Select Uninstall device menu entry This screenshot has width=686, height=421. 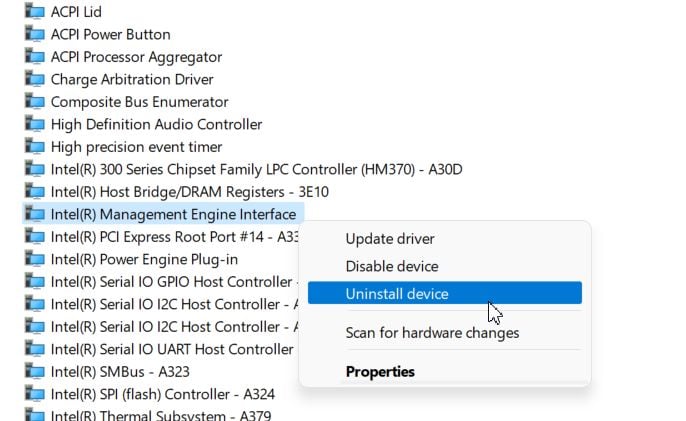444,293
